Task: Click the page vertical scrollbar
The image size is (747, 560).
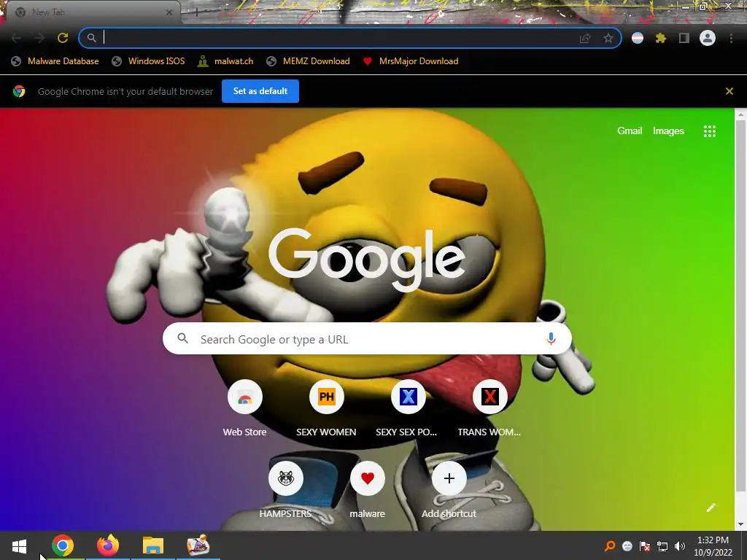Action: (x=740, y=305)
